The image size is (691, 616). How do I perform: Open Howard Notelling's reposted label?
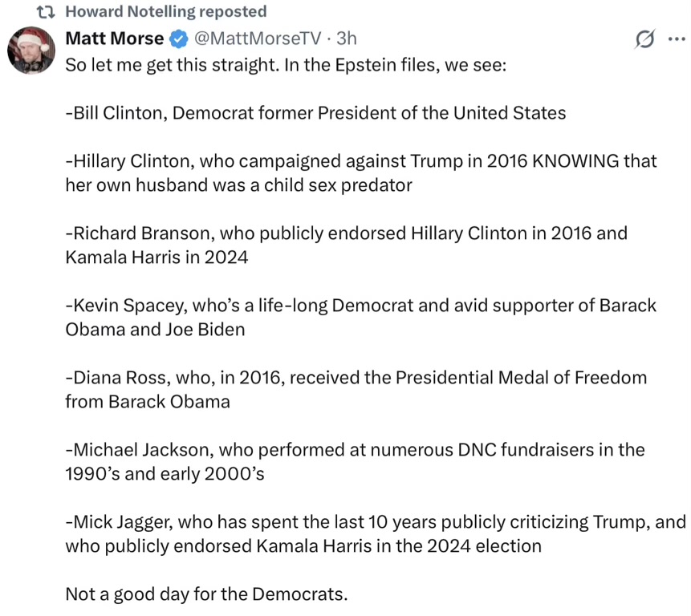click(165, 12)
